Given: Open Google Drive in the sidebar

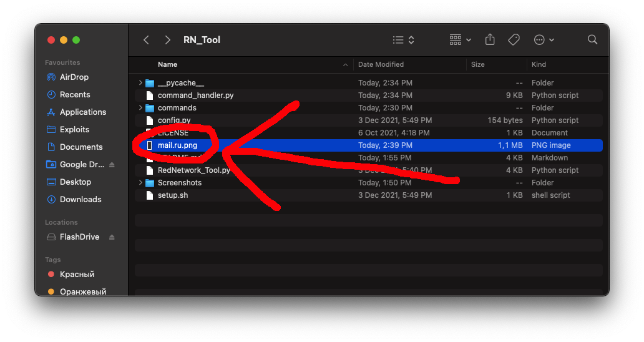Looking at the screenshot, I should coord(82,165).
